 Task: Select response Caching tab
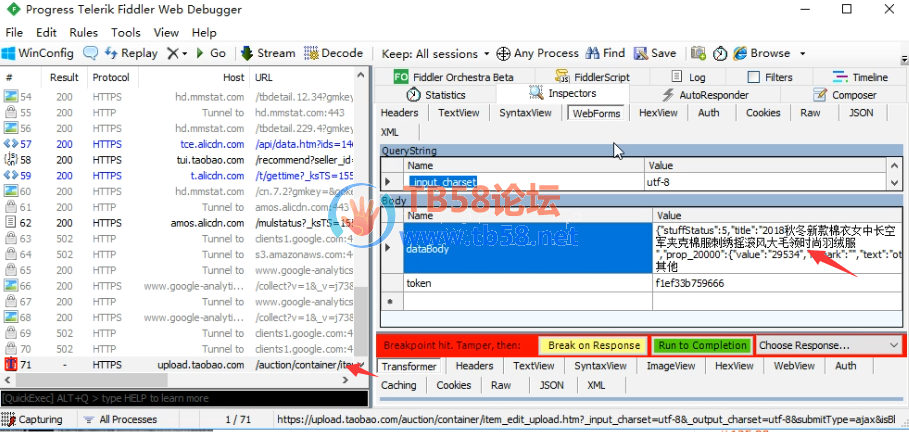398,385
